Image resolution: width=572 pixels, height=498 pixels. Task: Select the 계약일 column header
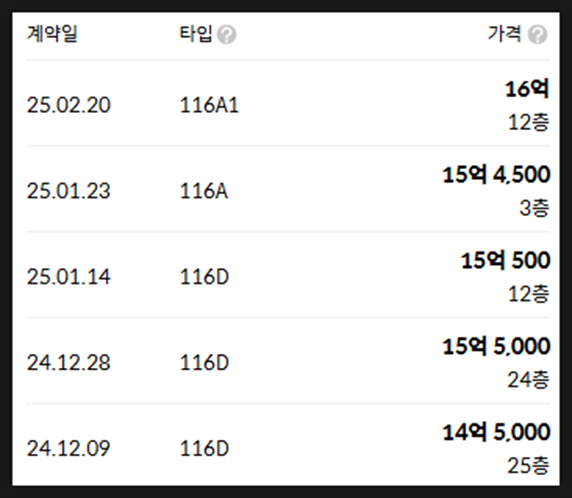point(52,34)
